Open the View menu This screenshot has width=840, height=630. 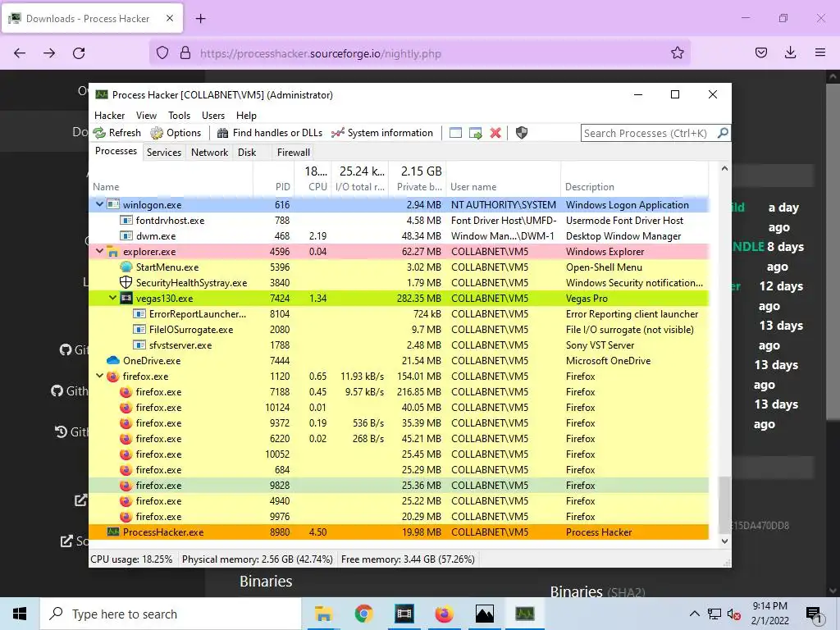point(146,115)
